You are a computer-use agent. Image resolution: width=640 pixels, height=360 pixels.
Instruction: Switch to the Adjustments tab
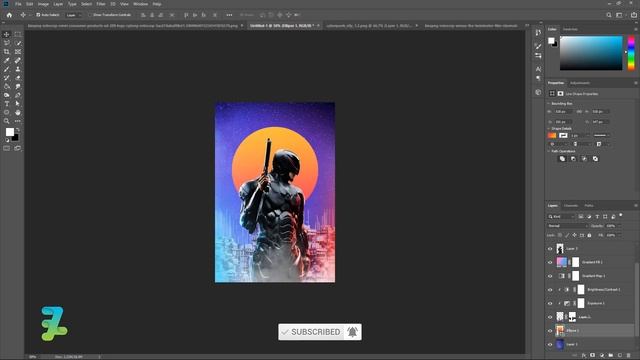pyautogui.click(x=580, y=83)
